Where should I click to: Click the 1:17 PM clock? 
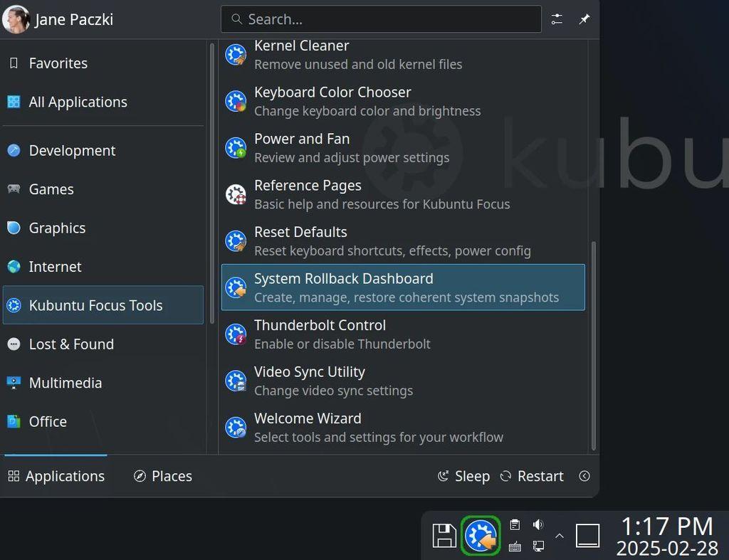pyautogui.click(x=666, y=526)
